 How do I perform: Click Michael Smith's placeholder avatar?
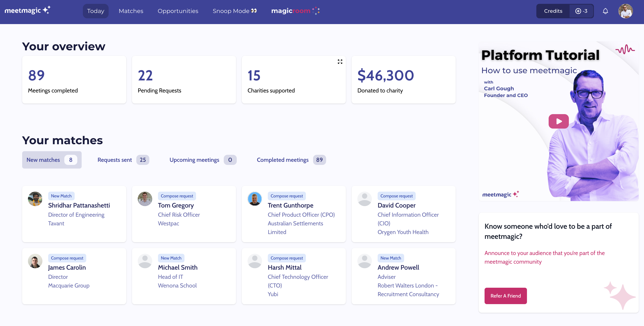pyautogui.click(x=145, y=261)
